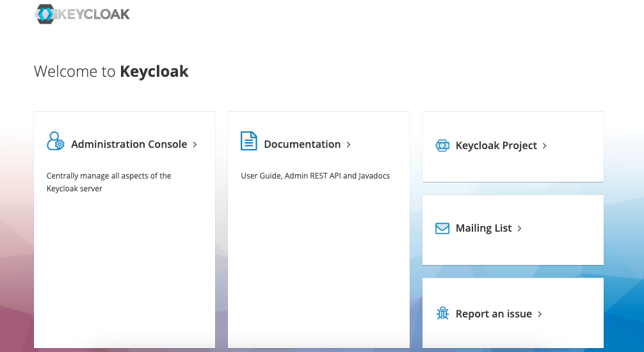The image size is (644, 352).
Task: Visit the Keycloak Project link
Action: pyautogui.click(x=496, y=145)
